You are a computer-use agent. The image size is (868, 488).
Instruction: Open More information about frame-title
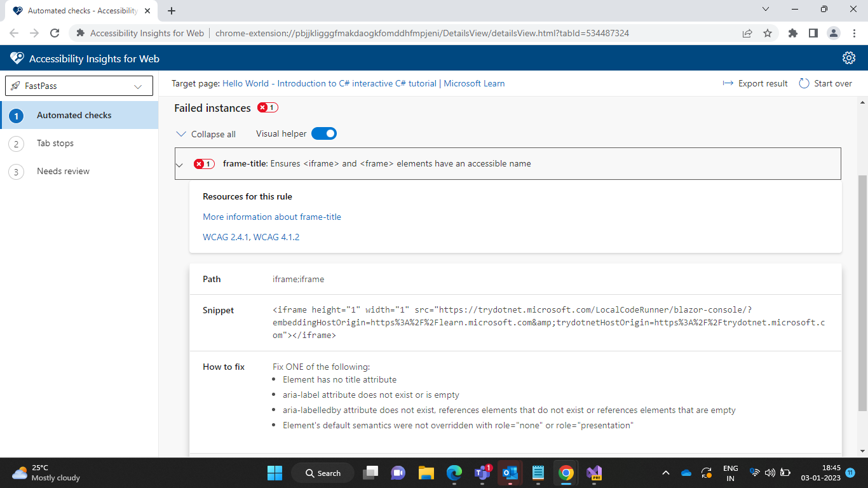pos(272,217)
